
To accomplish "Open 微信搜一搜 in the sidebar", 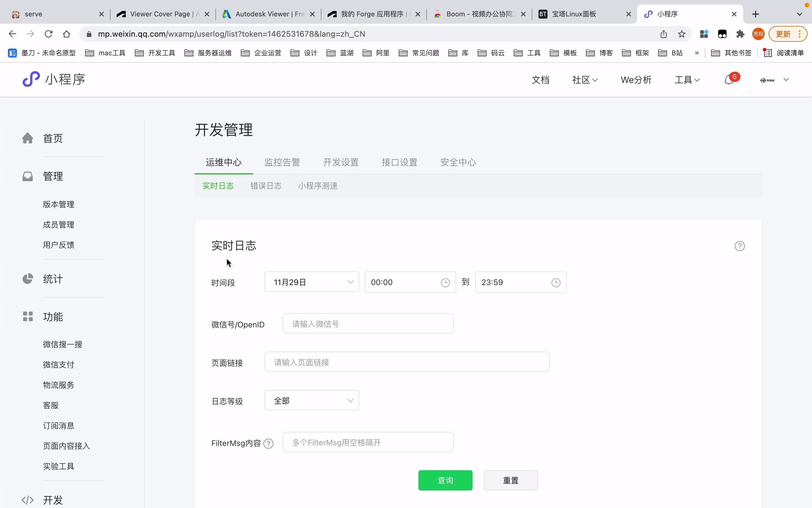I will 63,344.
